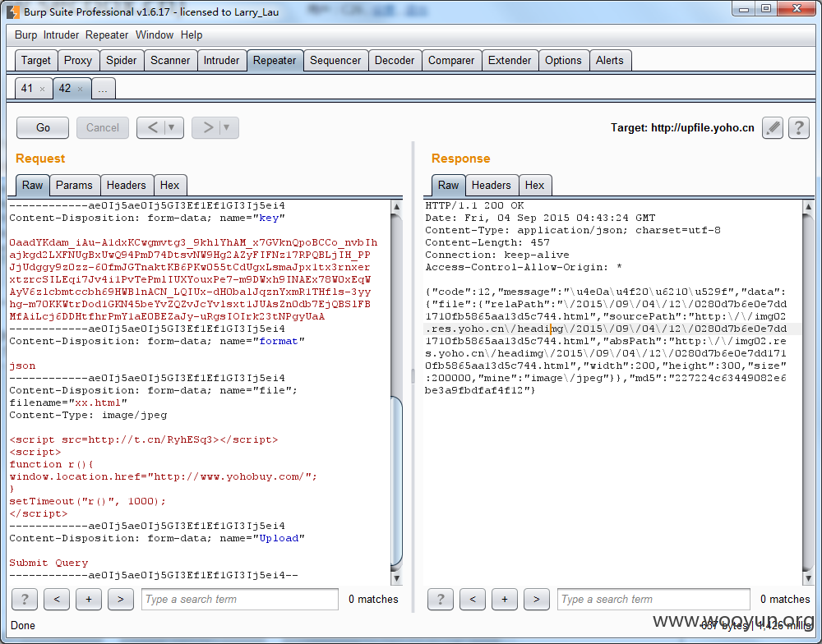
Task: Click the filename="xx.html" line in request
Action: pos(68,402)
